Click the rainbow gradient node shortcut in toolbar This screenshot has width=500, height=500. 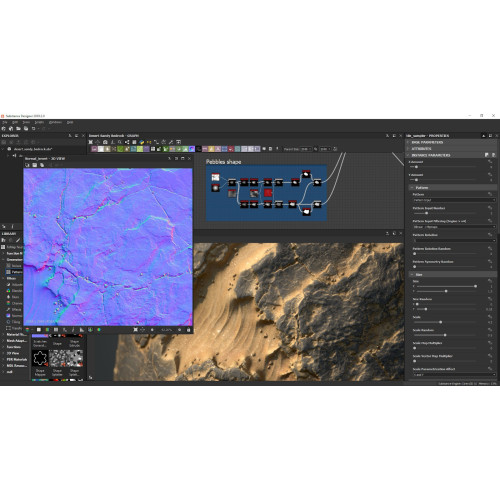point(192,149)
